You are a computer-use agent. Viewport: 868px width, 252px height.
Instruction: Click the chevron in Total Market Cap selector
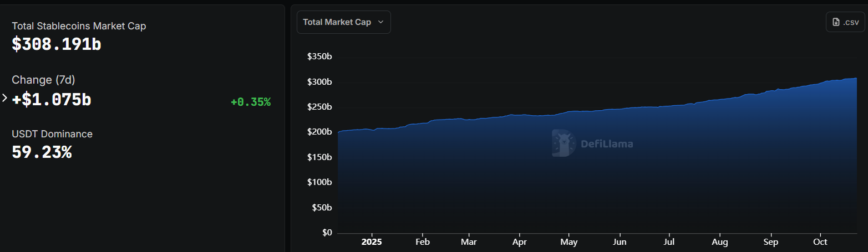point(380,22)
